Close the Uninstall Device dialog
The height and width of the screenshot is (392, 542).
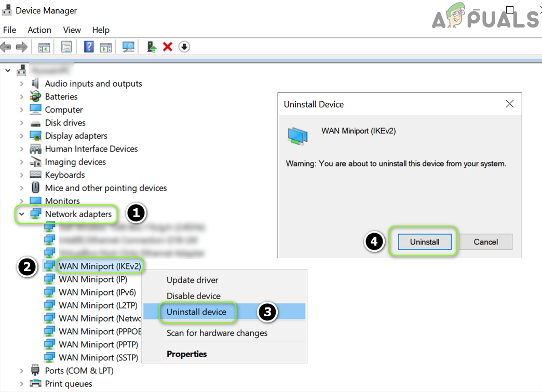pos(509,104)
